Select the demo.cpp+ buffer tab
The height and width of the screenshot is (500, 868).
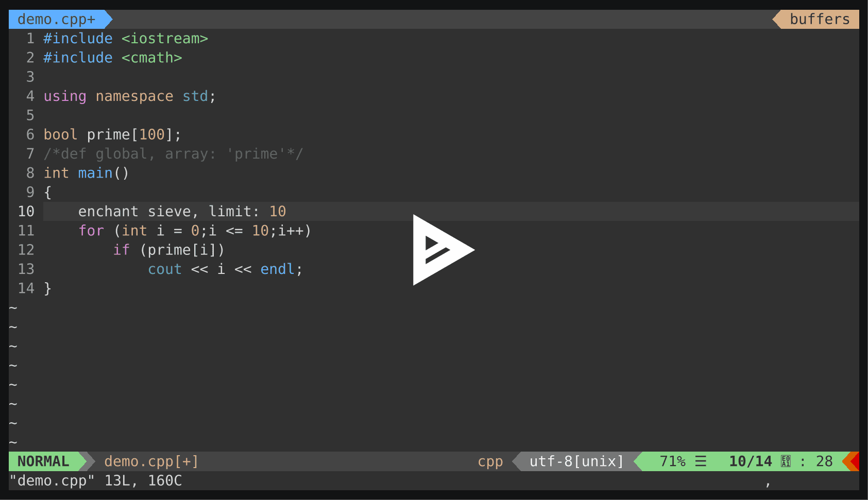57,20
